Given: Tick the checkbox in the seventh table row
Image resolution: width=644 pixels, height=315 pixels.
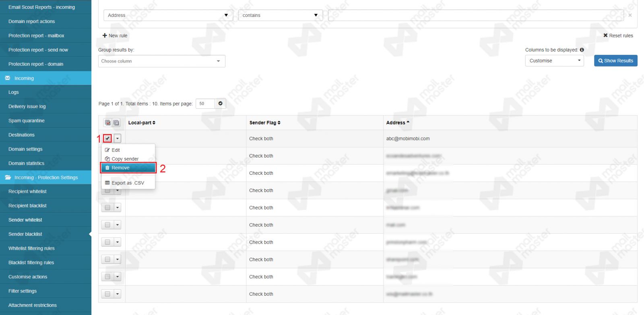Looking at the screenshot, I should coord(107,242).
